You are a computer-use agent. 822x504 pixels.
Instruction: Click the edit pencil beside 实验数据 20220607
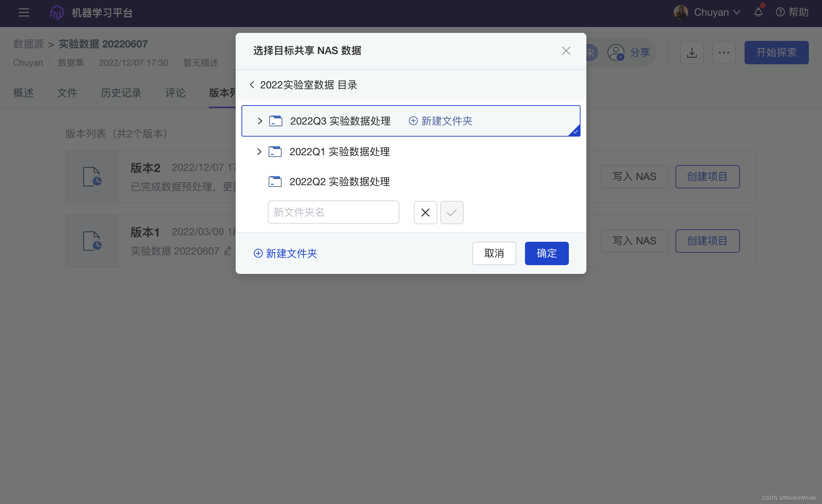(228, 251)
